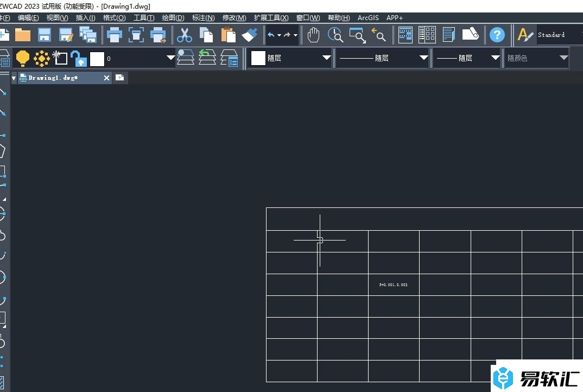Expand the redo history arrow

click(296, 35)
